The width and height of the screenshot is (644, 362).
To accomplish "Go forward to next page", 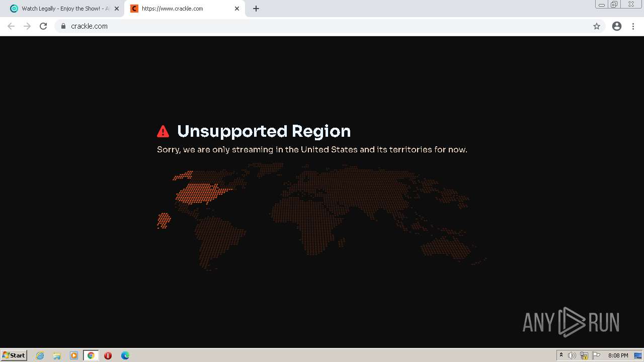I will [x=27, y=26].
